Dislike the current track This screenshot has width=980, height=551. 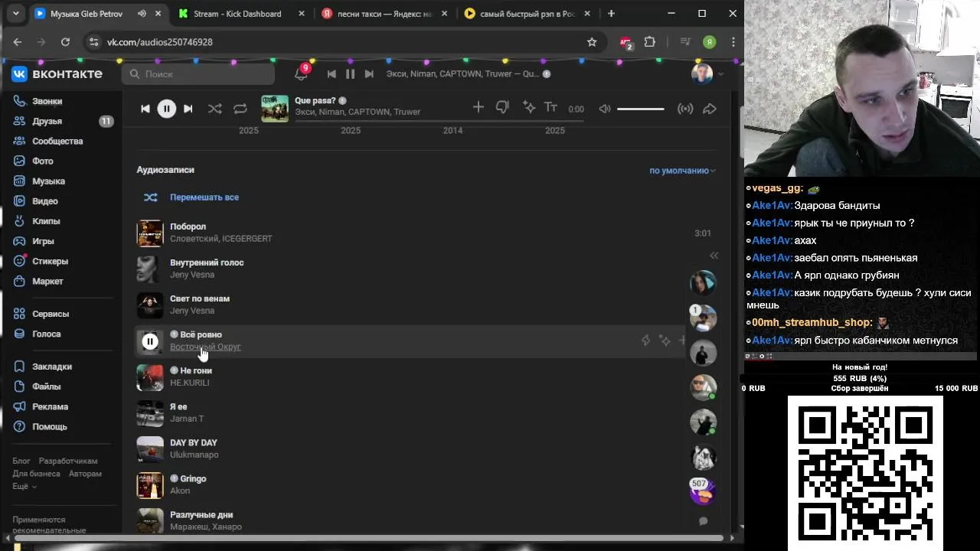pyautogui.click(x=502, y=108)
